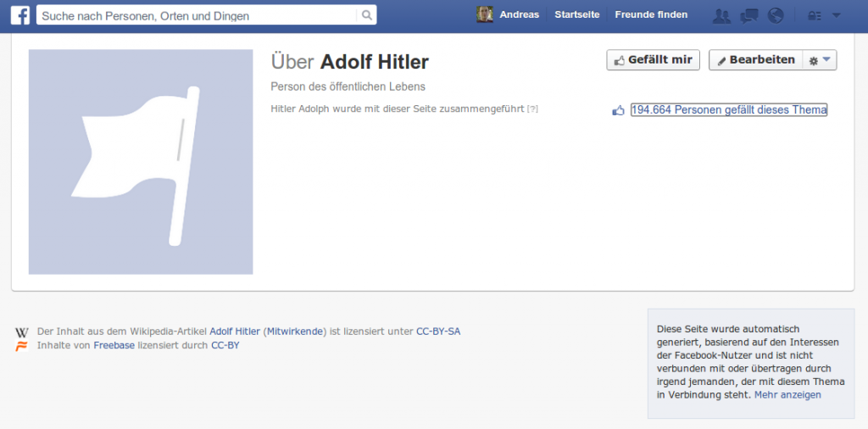Click the Freebase logo icon
This screenshot has height=429, width=868.
point(21,346)
